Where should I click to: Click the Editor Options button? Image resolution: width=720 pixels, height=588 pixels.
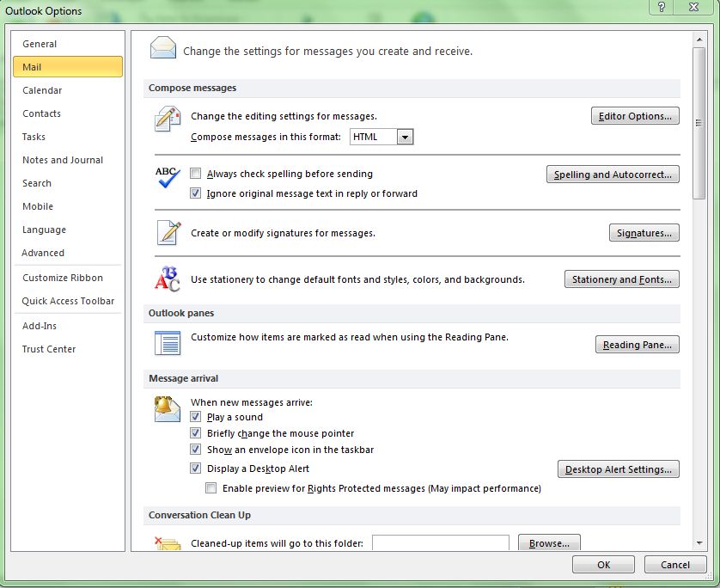635,116
